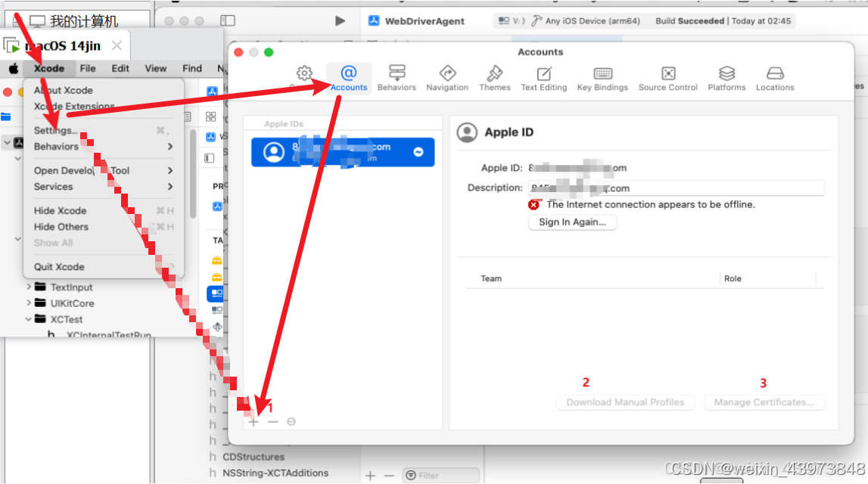Viewport: 868px width, 484px height.
Task: Open the Apple menu
Action: tap(14, 69)
